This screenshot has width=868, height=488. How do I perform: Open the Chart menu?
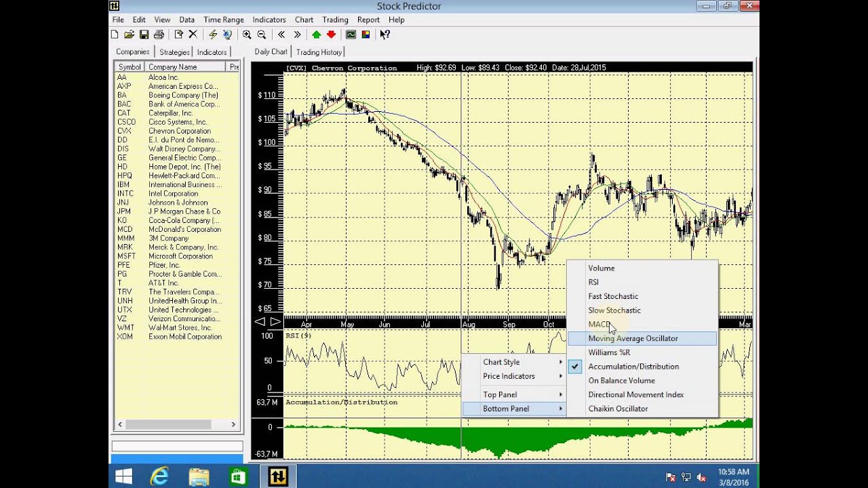(x=304, y=20)
